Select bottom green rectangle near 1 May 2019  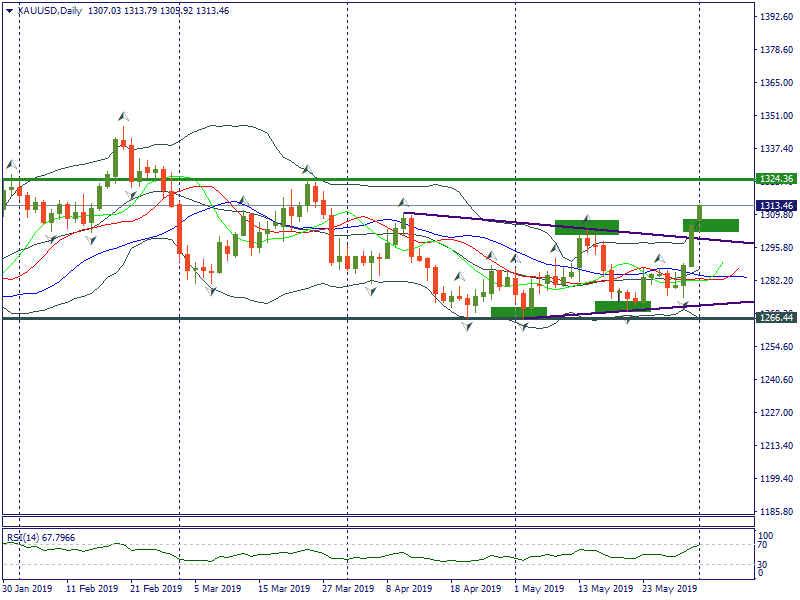click(518, 313)
